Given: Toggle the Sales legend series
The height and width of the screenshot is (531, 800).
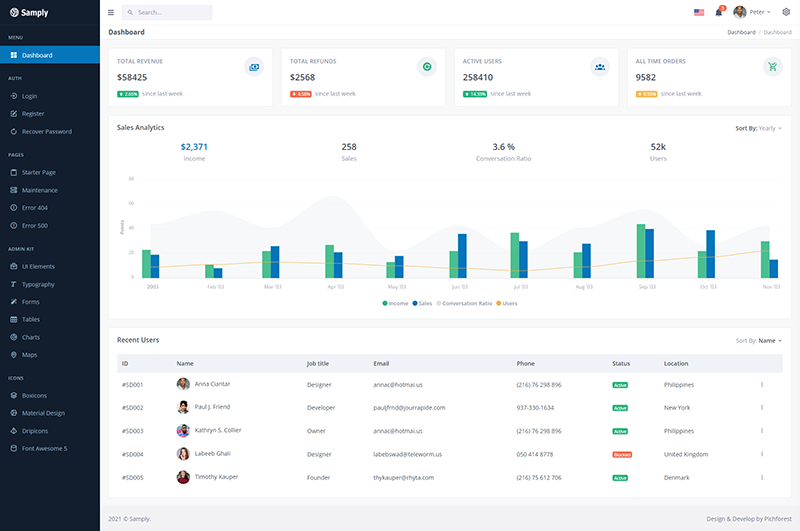Looking at the screenshot, I should pyautogui.click(x=422, y=304).
